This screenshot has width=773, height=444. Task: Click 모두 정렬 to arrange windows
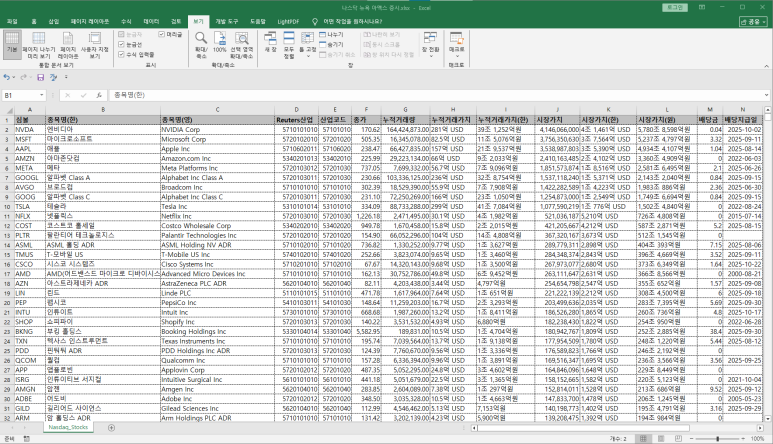pos(289,44)
